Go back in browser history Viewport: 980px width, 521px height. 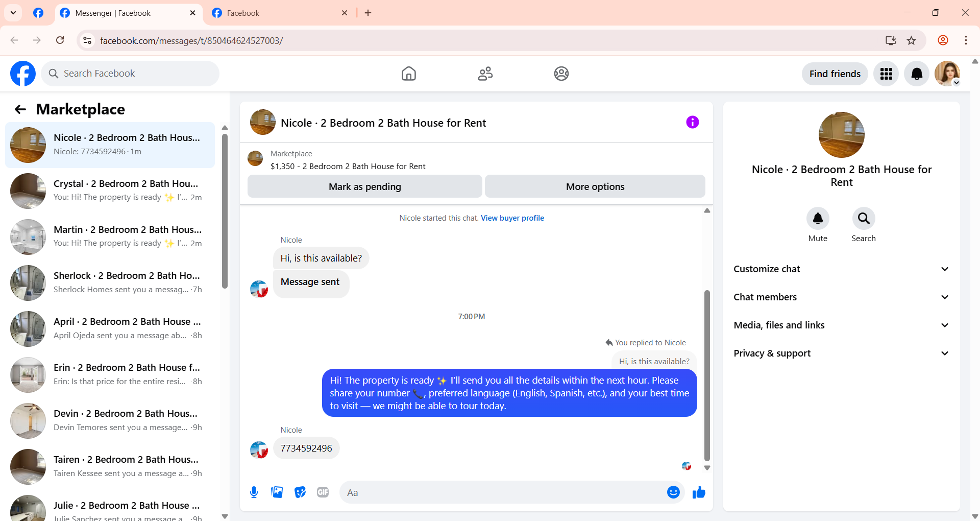(x=14, y=40)
